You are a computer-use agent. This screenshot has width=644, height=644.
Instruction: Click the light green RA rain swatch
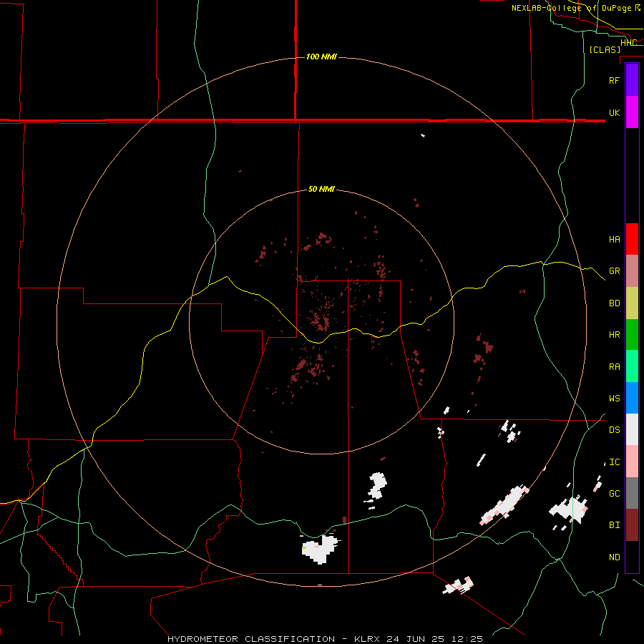tap(632, 366)
